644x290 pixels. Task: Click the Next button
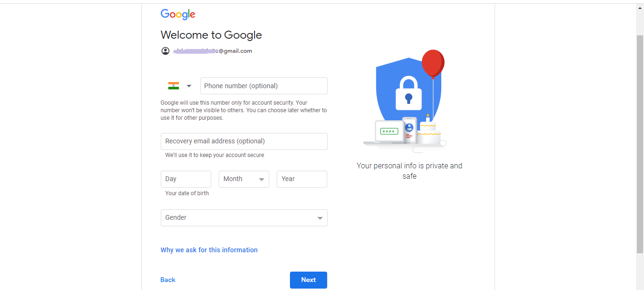coord(308,280)
